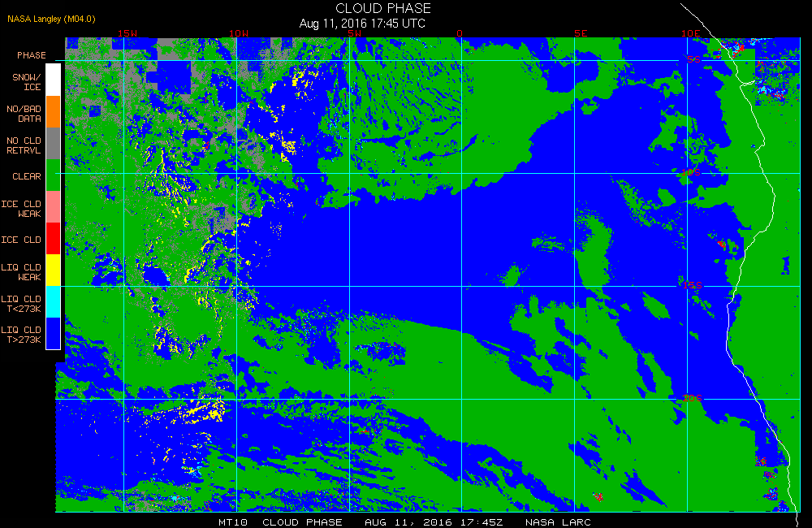Click the cyan LIQ CLD T<273K swatch

click(x=53, y=301)
